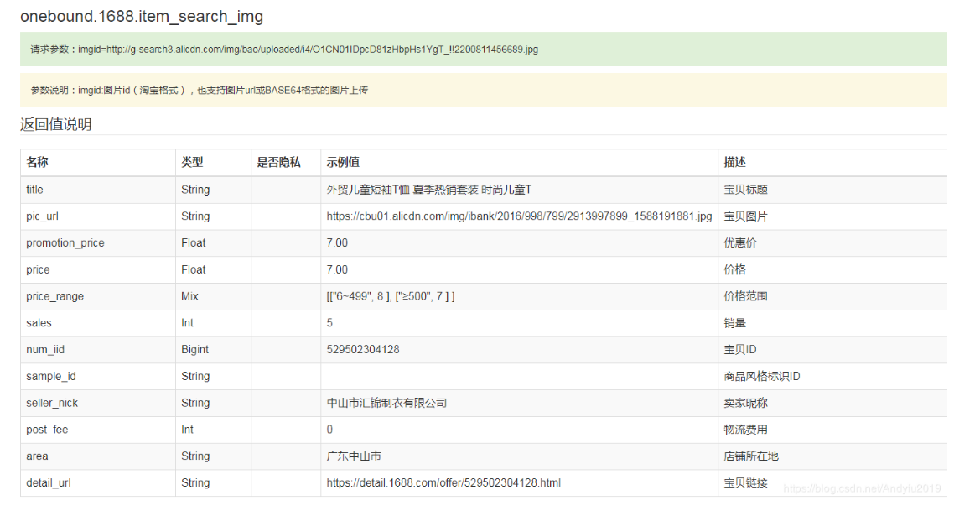
Task: Select the num_iid name cell
Action: [x=98, y=350]
